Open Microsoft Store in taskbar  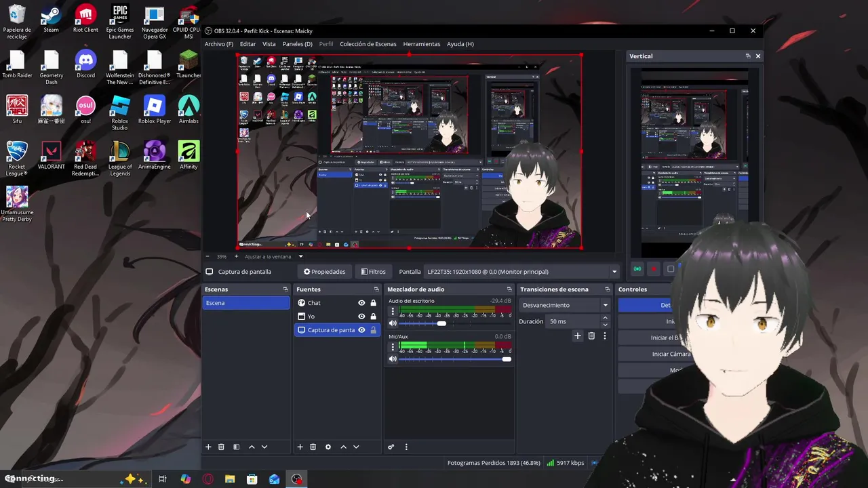point(252,479)
